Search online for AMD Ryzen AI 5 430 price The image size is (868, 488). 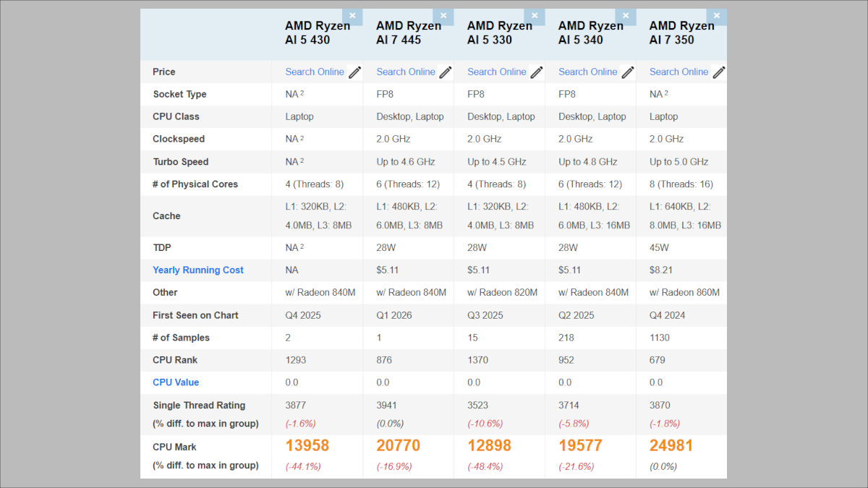[315, 72]
